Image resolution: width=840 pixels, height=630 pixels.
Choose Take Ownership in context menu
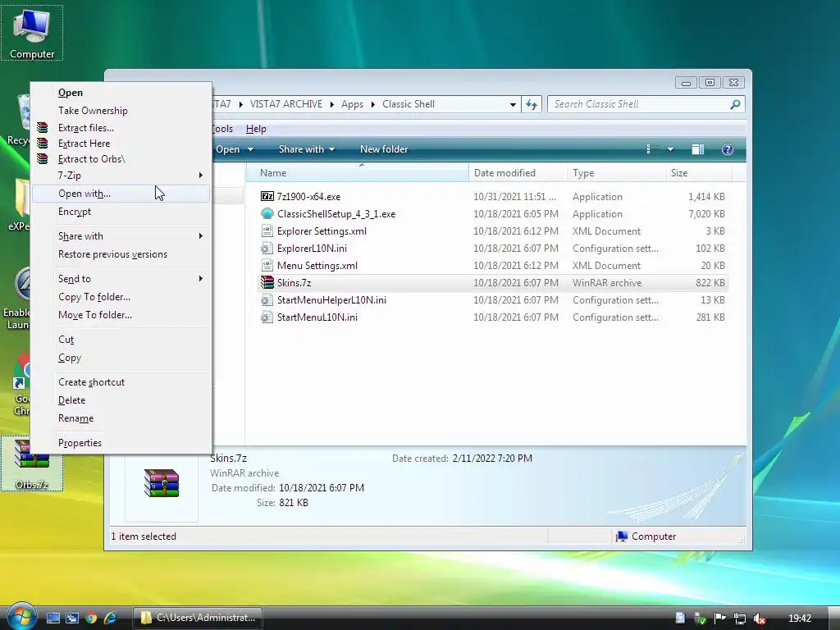coord(121,111)
